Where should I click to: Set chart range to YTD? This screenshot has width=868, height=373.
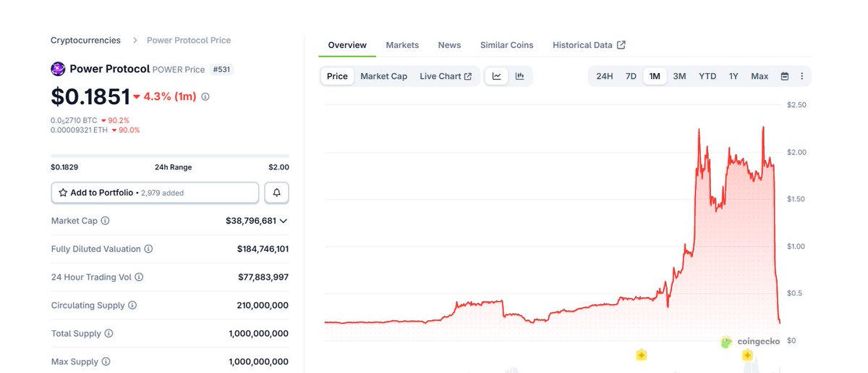click(x=707, y=76)
